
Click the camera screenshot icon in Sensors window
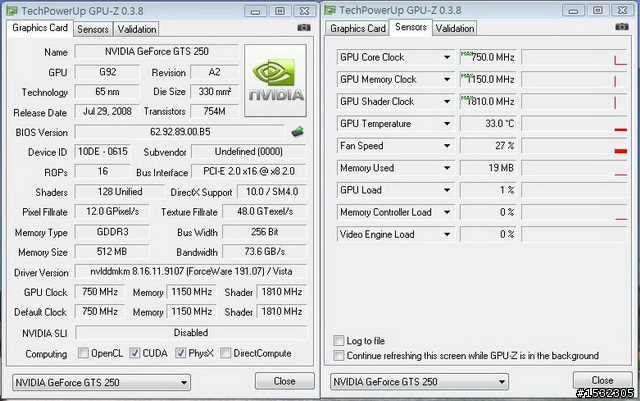point(622,27)
